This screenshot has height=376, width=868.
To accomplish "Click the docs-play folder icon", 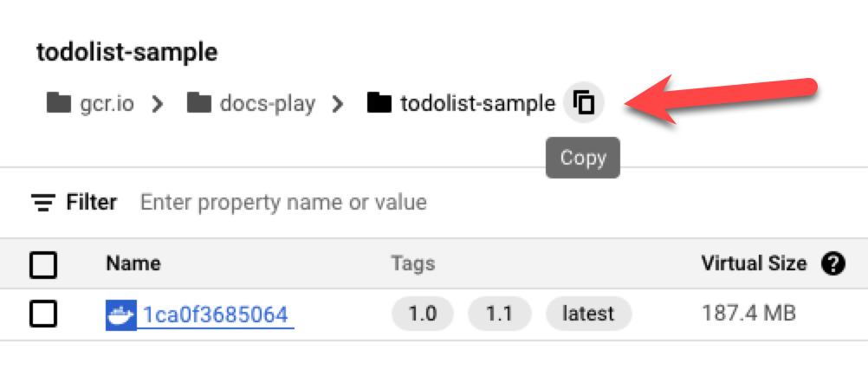I will pos(199,104).
